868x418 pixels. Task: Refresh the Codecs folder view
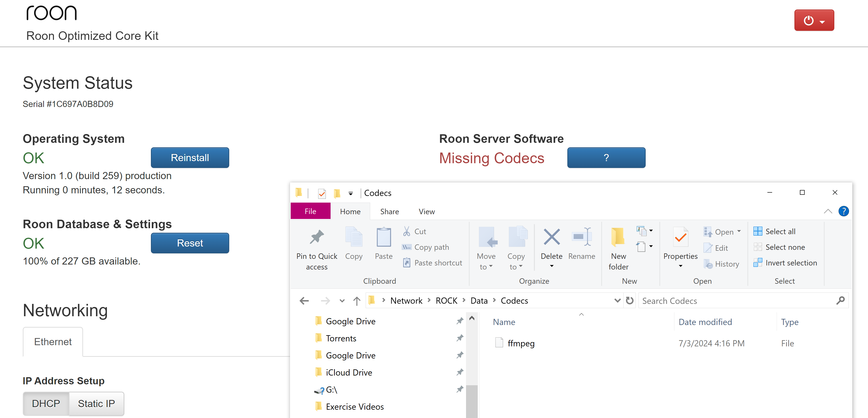pyautogui.click(x=630, y=300)
